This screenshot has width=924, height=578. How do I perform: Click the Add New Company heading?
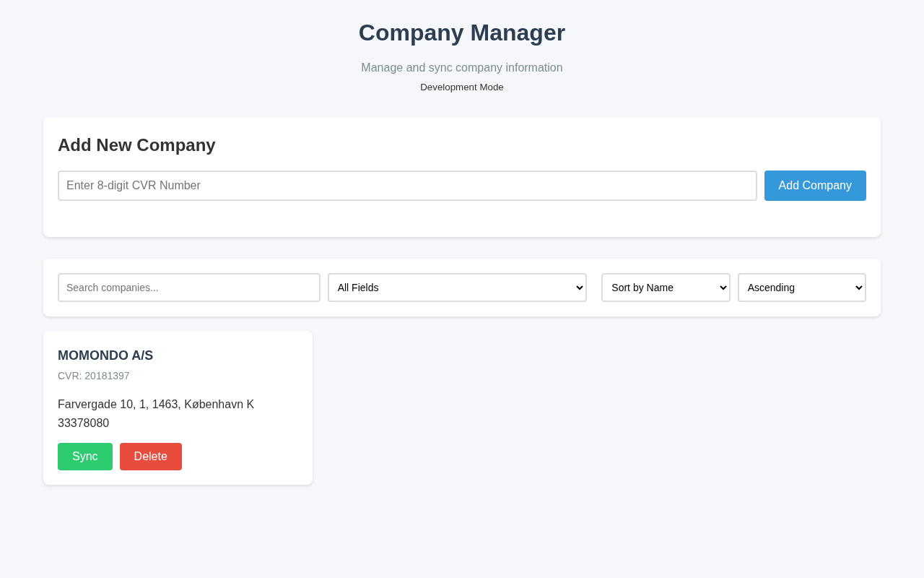coord(136,145)
